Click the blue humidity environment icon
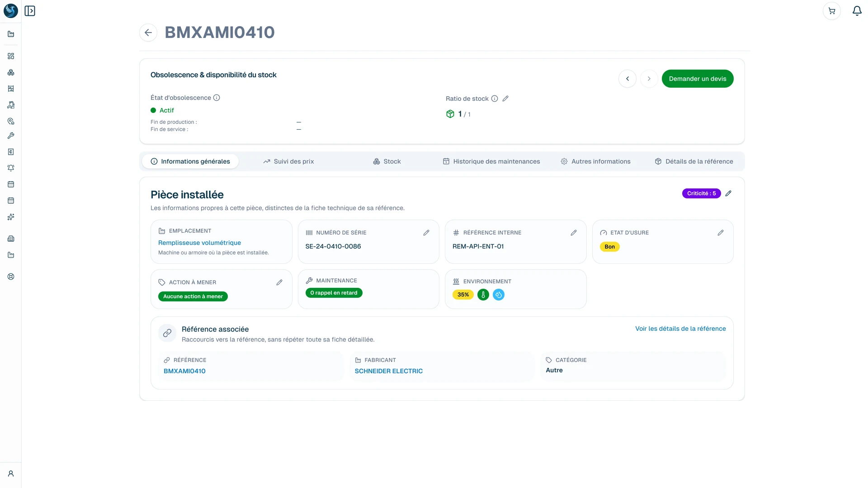868x488 pixels. [499, 295]
